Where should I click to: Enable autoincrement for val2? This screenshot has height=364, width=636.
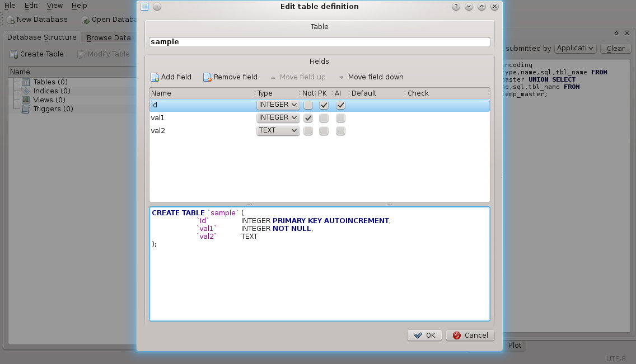pyautogui.click(x=340, y=130)
